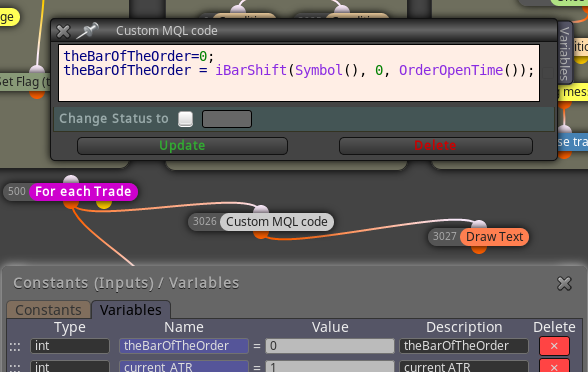
Task: Click the input connector atop Set Flag block
Action: [x=37, y=69]
